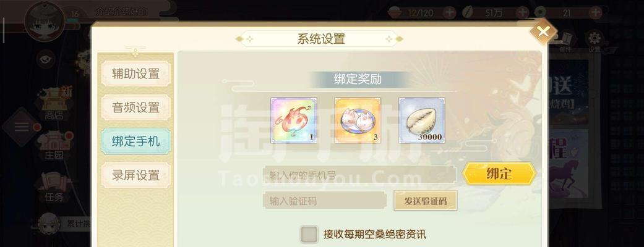Screen dimensions: 644x247
Task: Enable 接收每期空桑绝密资讯 checkbox
Action: tap(309, 234)
